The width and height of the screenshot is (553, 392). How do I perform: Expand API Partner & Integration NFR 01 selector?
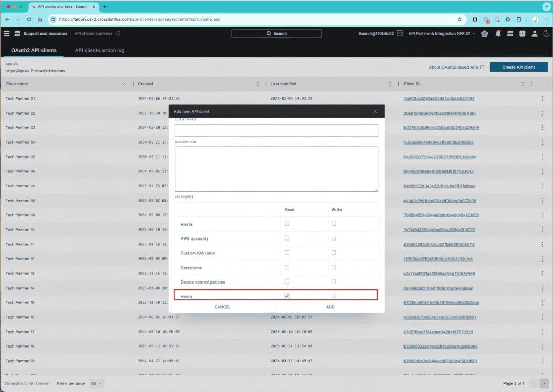(441, 33)
